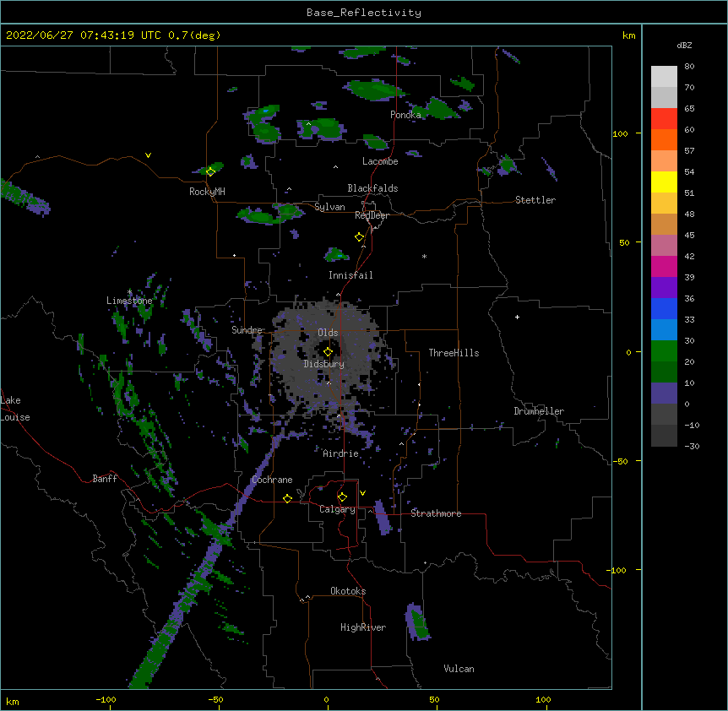Click the km unit label at bottom left
The width and height of the screenshot is (728, 711).
[13, 701]
